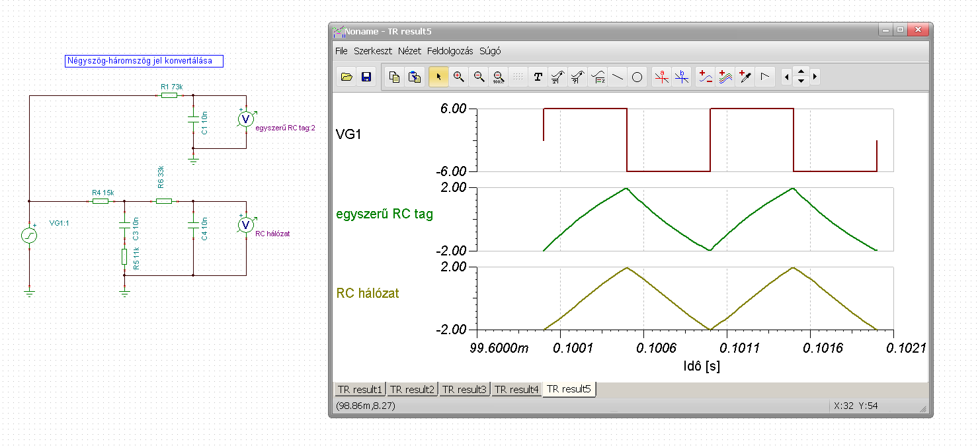Image resolution: width=980 pixels, height=448 pixels.
Task: Click the Copy icon in toolbar
Action: point(395,77)
